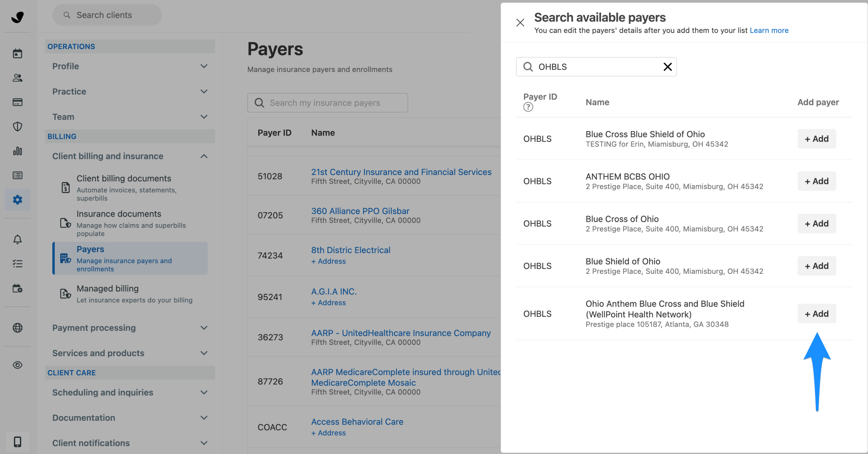Click payer ID 87726 cell

(270, 381)
